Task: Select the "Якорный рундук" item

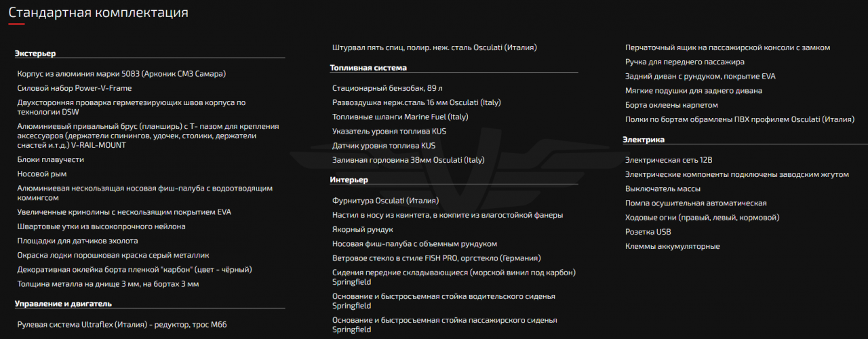Action: [x=363, y=229]
